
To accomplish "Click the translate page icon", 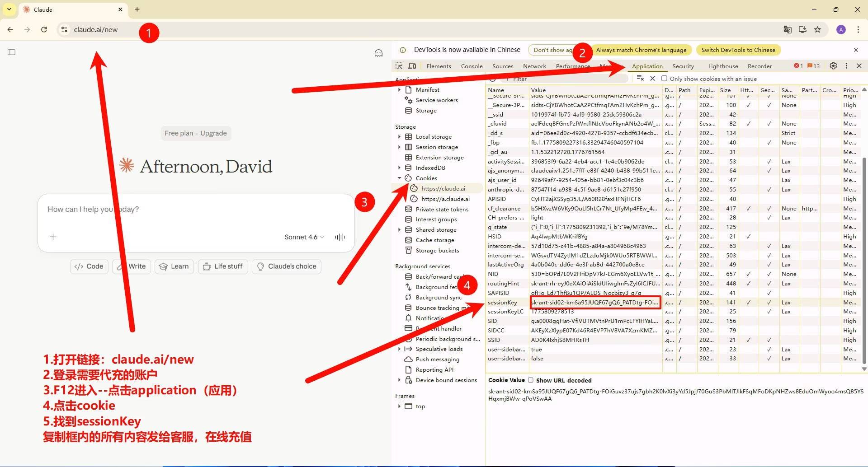I will [x=787, y=29].
